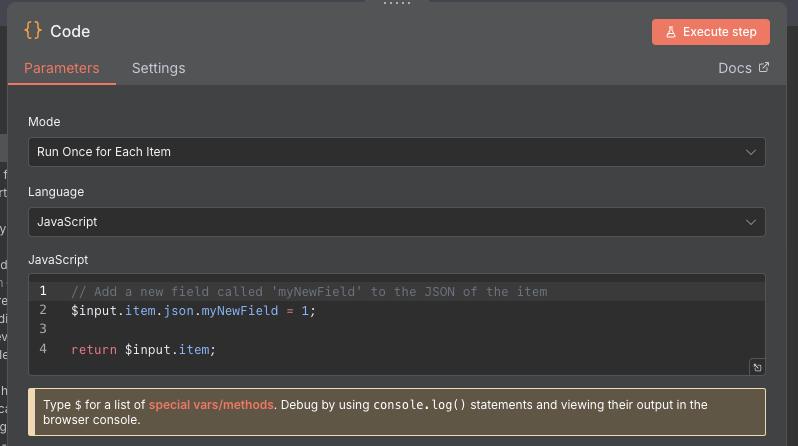Screen dimensions: 798x446
Task: Click the Language field label
Action: click(56, 192)
